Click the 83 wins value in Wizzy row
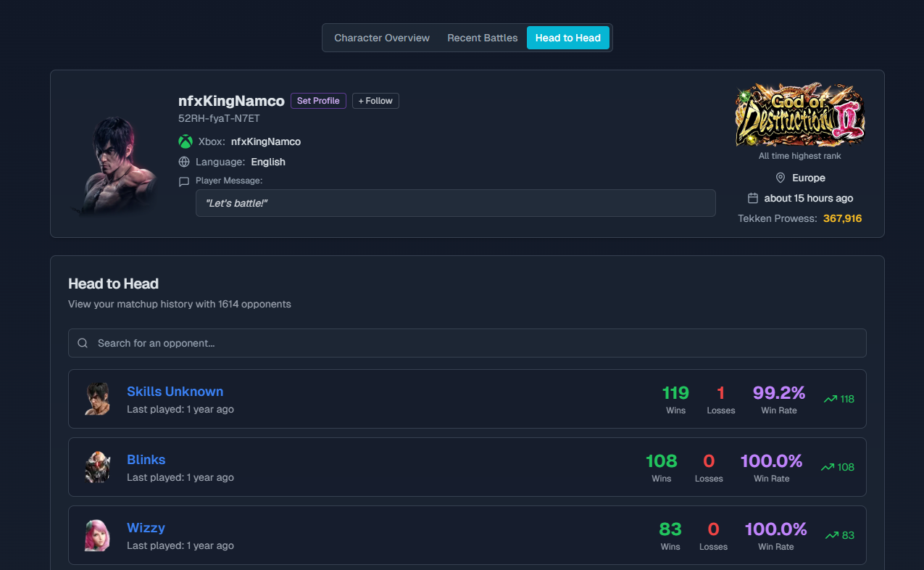This screenshot has width=924, height=570. coord(670,529)
